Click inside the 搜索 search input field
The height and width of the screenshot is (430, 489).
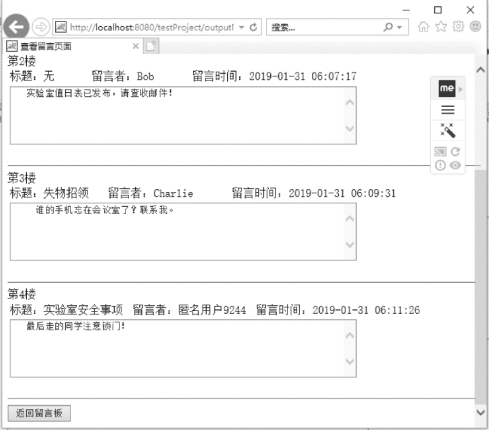click(325, 27)
